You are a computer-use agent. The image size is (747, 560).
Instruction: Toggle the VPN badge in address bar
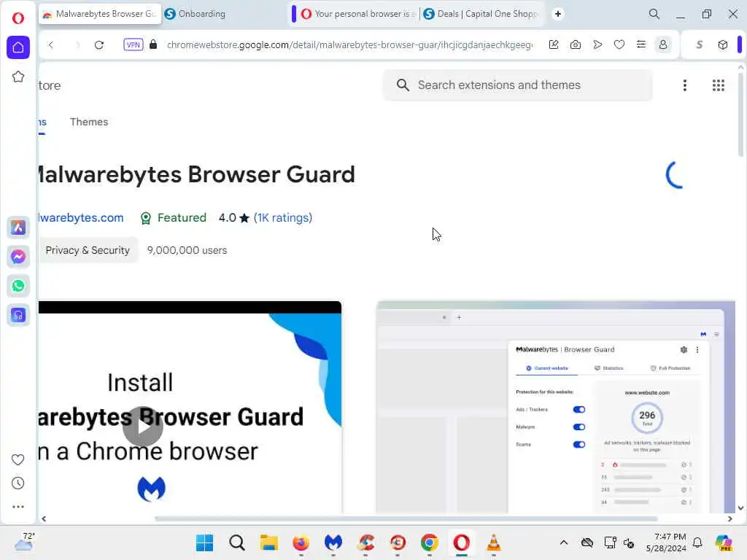click(133, 44)
